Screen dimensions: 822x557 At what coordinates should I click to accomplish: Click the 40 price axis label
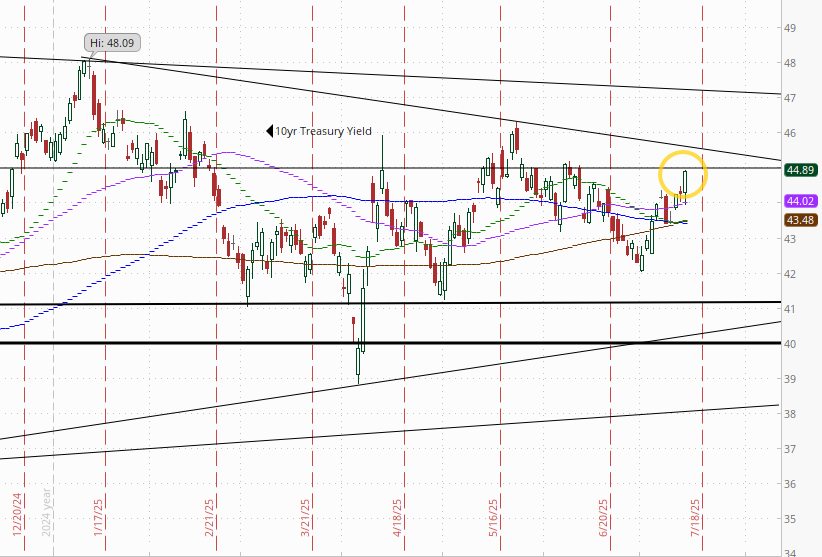coord(790,344)
